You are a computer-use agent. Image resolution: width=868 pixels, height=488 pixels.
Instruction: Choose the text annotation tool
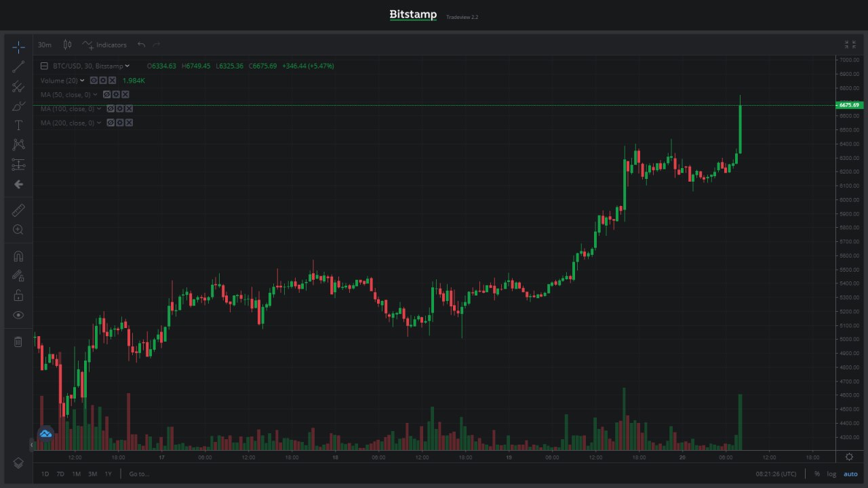click(18, 125)
